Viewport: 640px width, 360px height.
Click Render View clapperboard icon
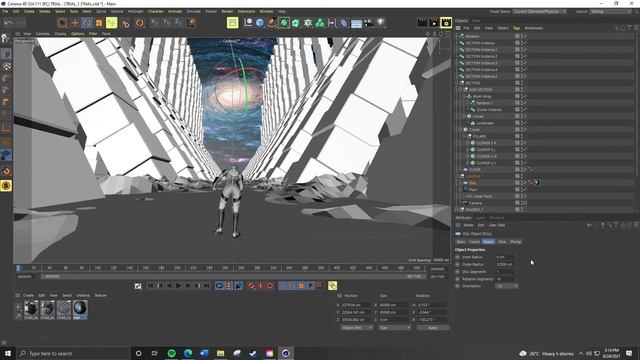coord(422,22)
